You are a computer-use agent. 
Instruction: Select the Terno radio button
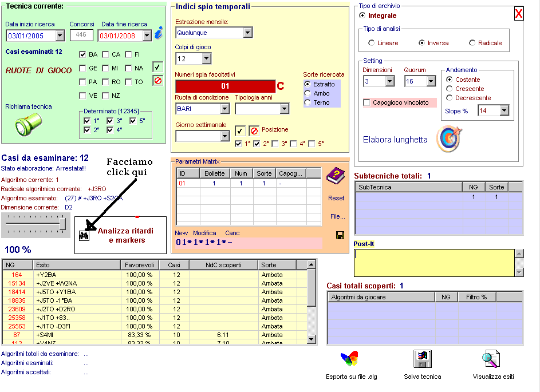308,102
